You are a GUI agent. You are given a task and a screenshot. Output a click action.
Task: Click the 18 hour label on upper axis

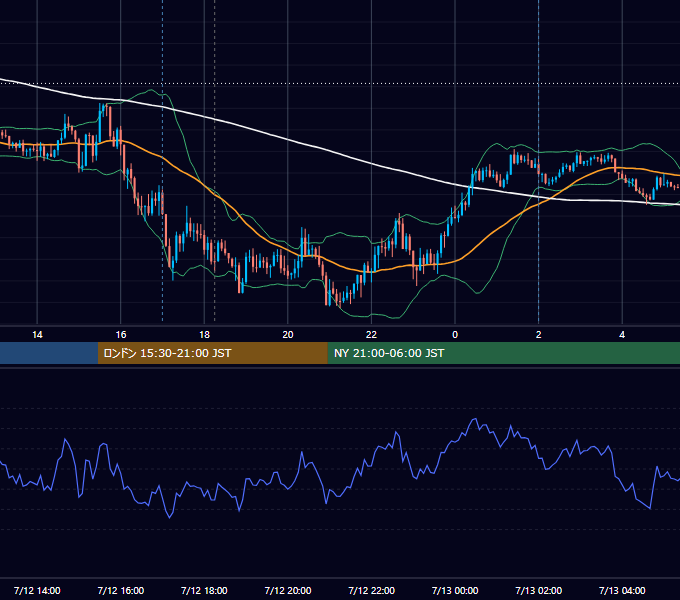click(204, 335)
